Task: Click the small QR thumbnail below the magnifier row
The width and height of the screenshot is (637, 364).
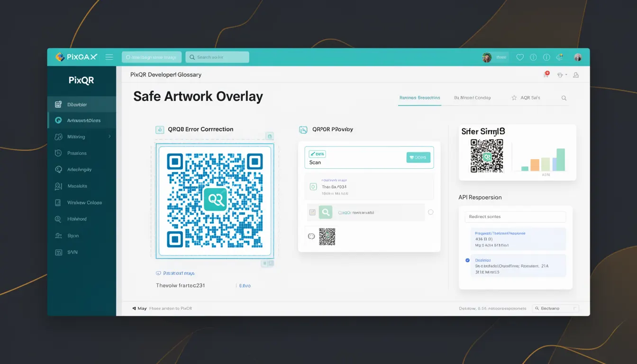Action: pyautogui.click(x=327, y=237)
